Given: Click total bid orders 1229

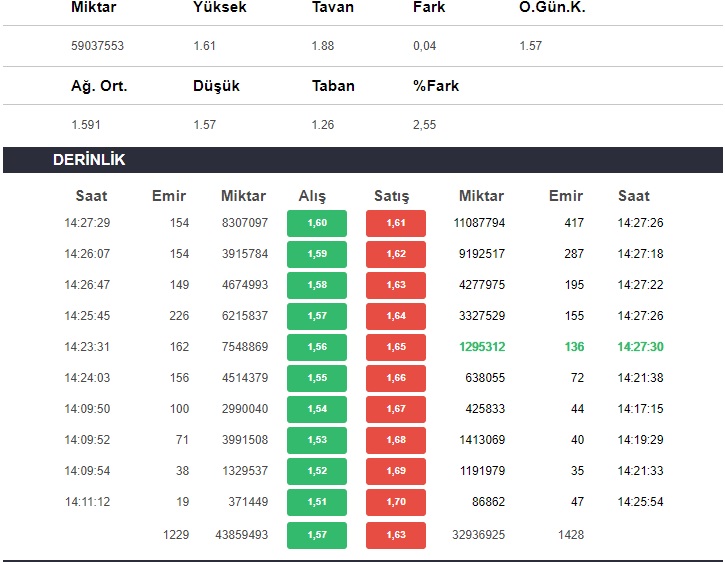Looking at the screenshot, I should (x=176, y=535).
